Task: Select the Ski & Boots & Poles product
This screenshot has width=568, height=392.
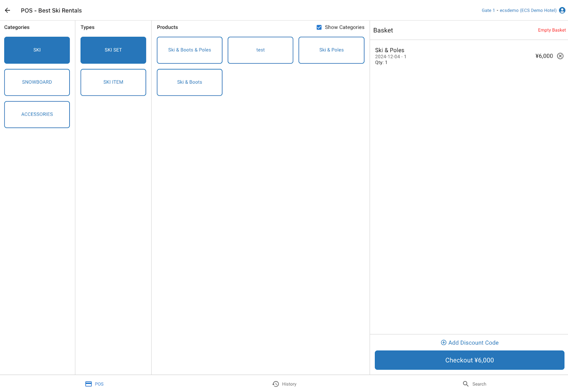Action: (189, 50)
